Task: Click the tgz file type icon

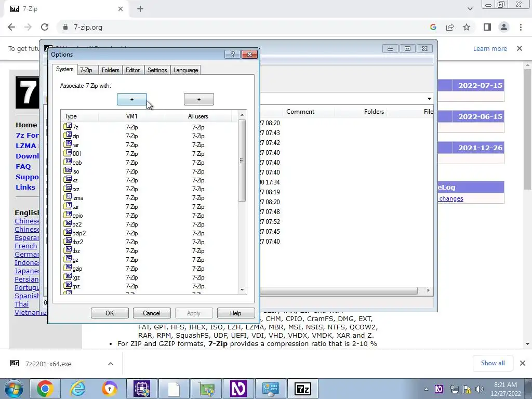Action: [x=68, y=276]
